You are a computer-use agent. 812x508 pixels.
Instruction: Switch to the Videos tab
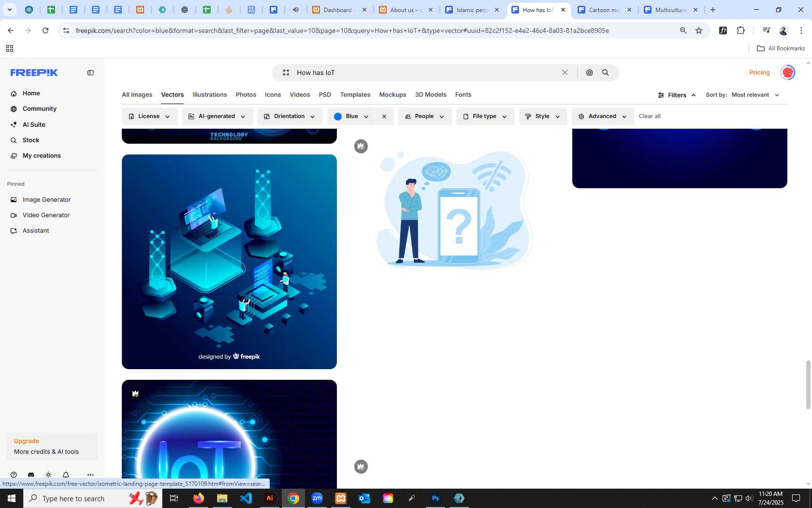click(300, 95)
